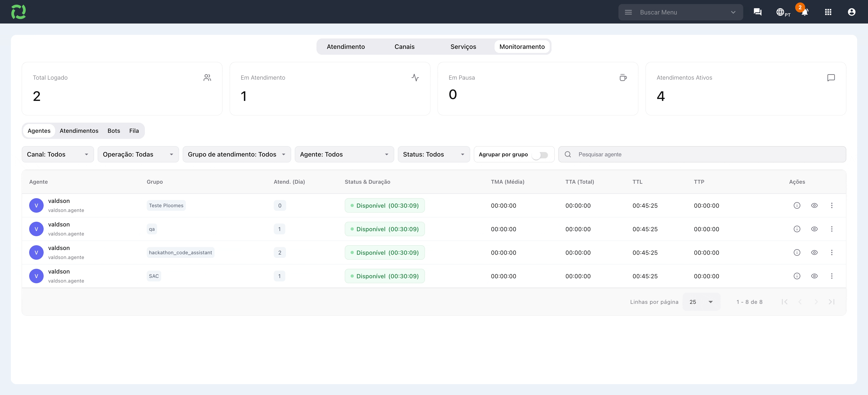Click the users icon on Total Logado card
The width and height of the screenshot is (868, 395).
point(207,78)
